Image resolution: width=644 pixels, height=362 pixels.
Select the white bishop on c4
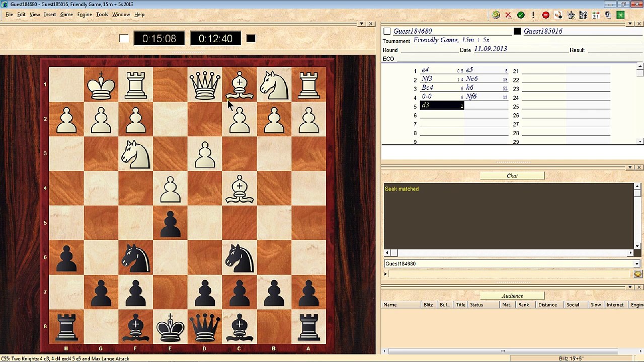tap(239, 189)
